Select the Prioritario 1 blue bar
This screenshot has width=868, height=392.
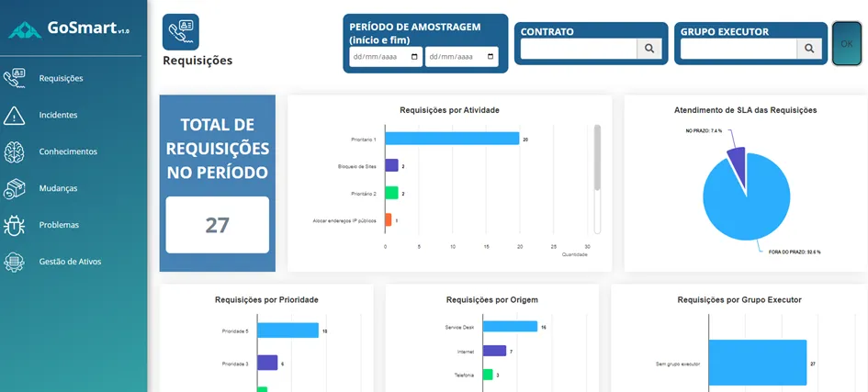point(452,139)
